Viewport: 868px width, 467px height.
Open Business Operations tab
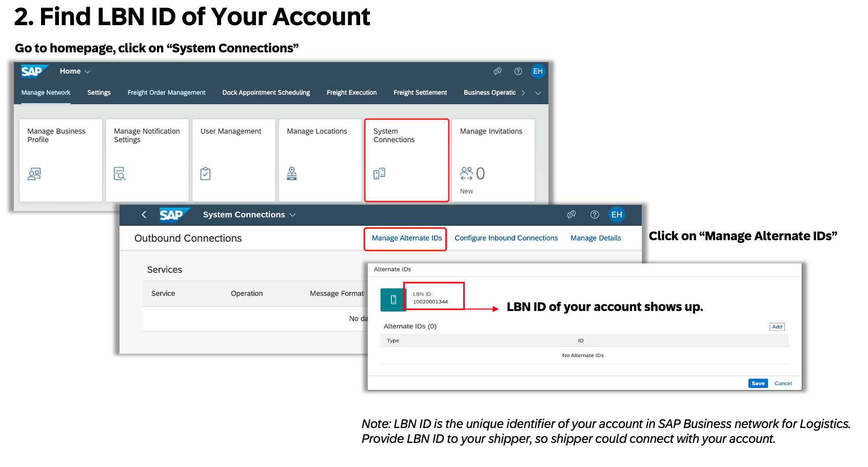pyautogui.click(x=489, y=92)
